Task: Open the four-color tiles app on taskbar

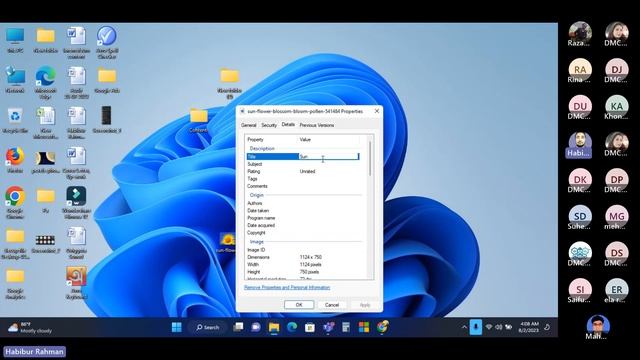Action: click(364, 327)
